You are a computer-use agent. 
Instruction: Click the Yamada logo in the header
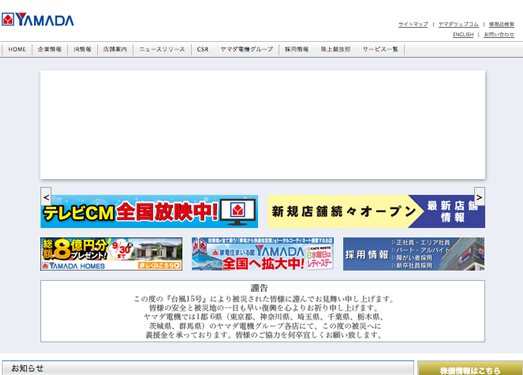(x=38, y=20)
